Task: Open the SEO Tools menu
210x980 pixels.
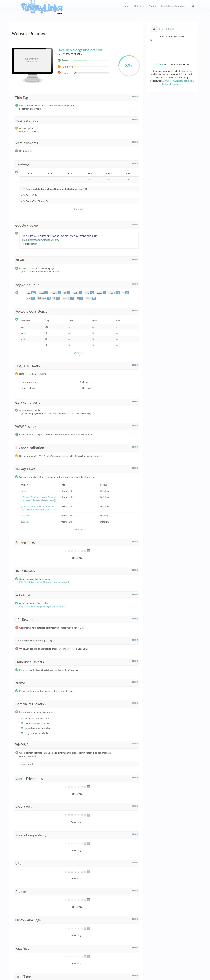Action: (139, 6)
